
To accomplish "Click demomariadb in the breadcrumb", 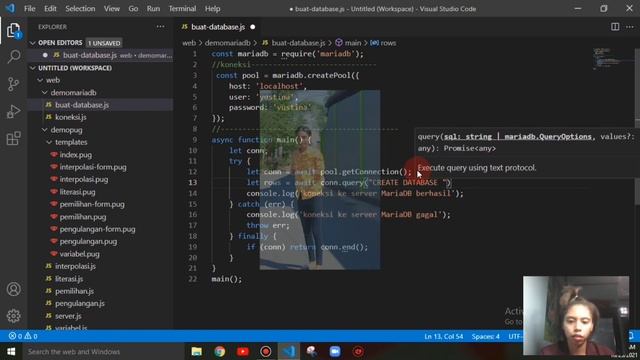I will 227,43.
